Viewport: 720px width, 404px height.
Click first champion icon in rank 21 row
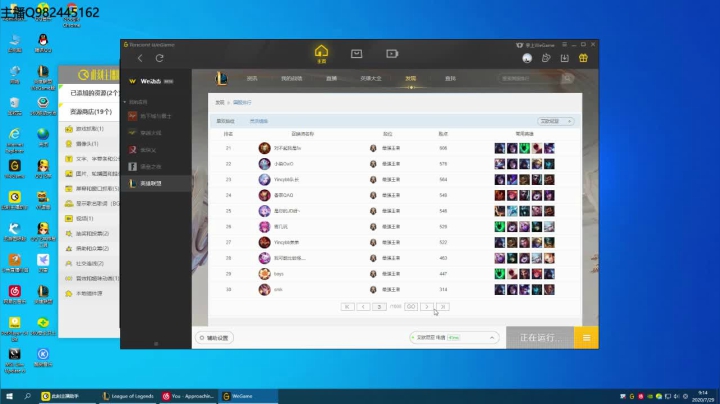pos(500,148)
